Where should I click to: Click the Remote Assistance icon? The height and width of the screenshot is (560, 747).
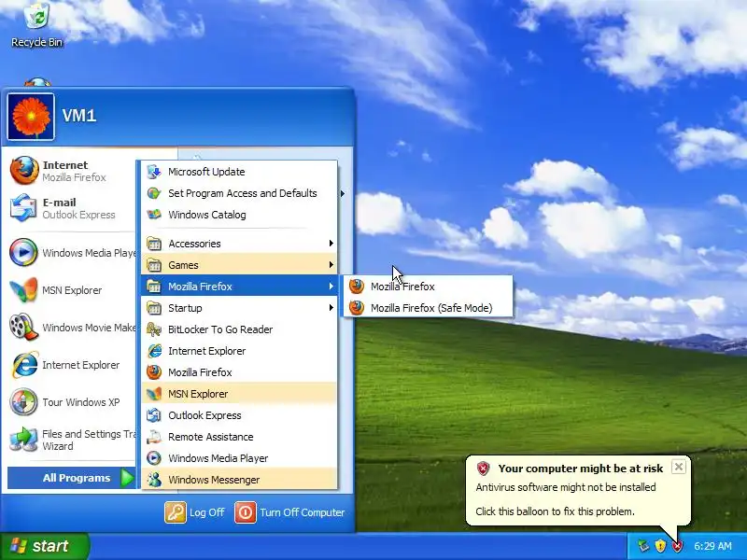pyautogui.click(x=154, y=437)
